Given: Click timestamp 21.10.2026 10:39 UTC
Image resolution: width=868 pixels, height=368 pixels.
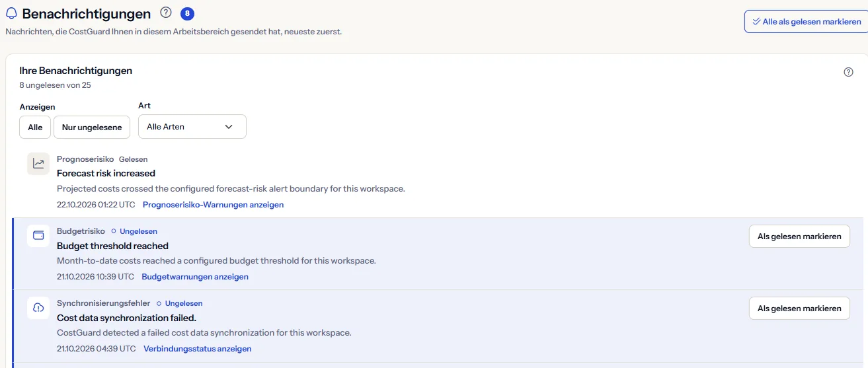Looking at the screenshot, I should (95, 277).
